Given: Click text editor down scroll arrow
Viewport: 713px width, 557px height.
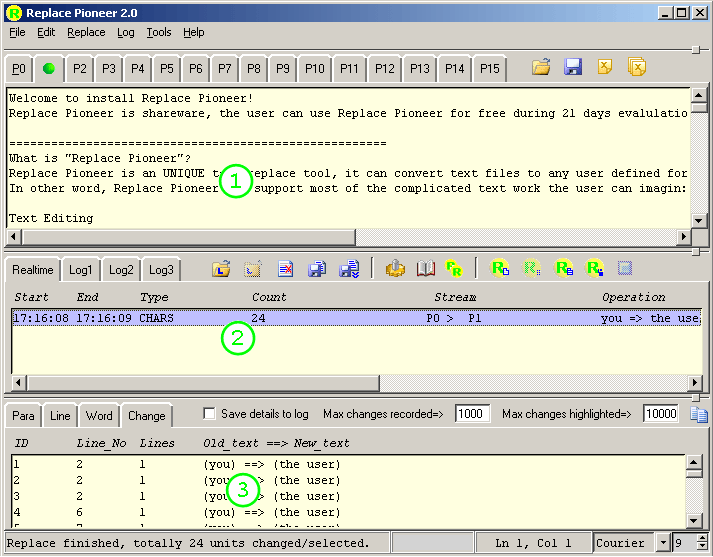Looking at the screenshot, I should click(x=698, y=221).
